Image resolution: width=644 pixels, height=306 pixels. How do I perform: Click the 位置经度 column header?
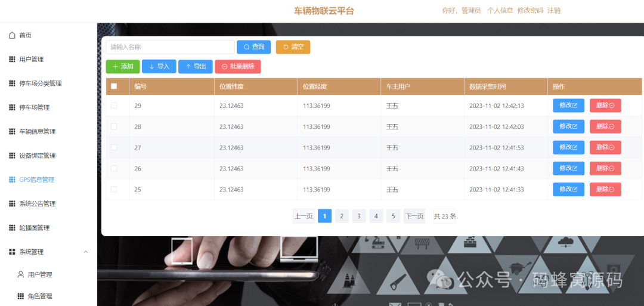click(x=315, y=86)
